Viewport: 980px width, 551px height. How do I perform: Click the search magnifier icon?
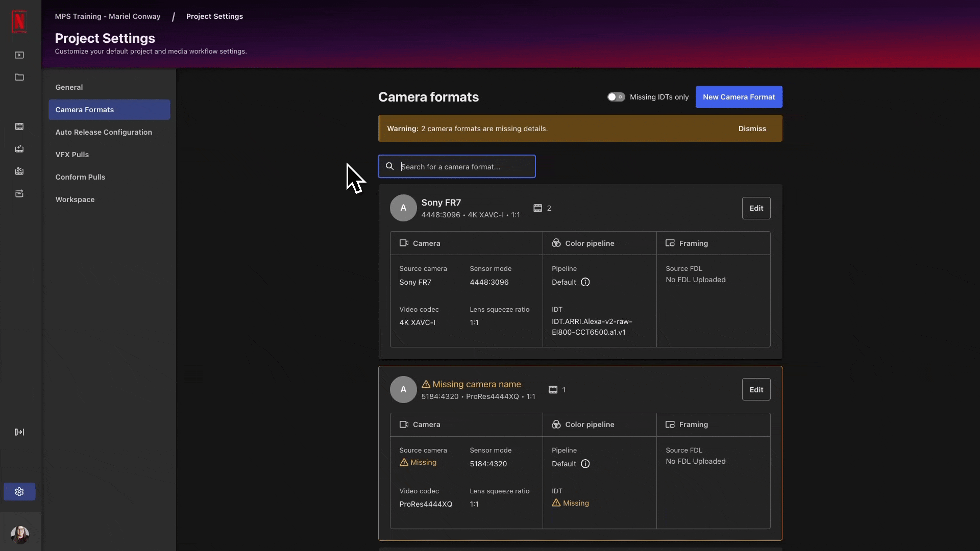tap(390, 166)
